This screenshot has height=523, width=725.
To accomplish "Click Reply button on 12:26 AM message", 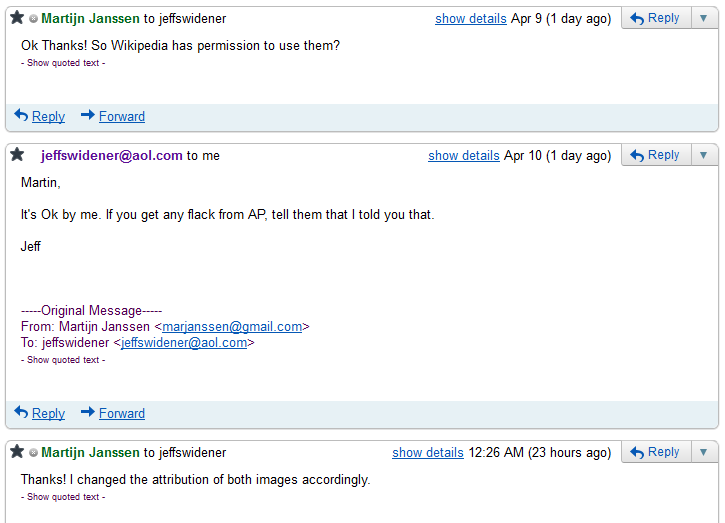I will pyautogui.click(x=654, y=452).
